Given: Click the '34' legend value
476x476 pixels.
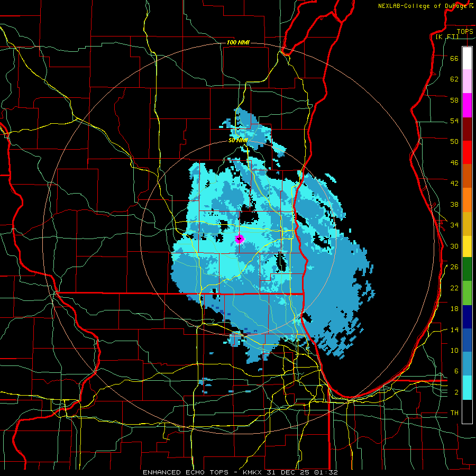Looking at the screenshot, I should (x=454, y=225).
